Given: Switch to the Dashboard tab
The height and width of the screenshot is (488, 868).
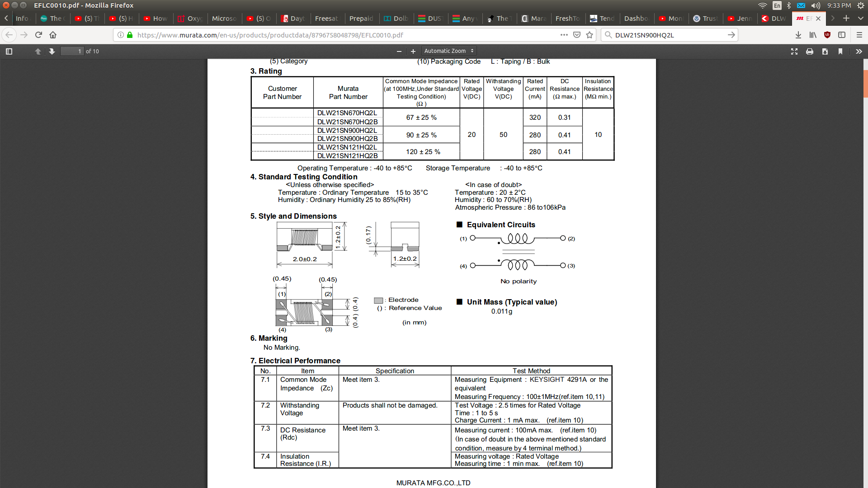Looking at the screenshot, I should point(636,19).
